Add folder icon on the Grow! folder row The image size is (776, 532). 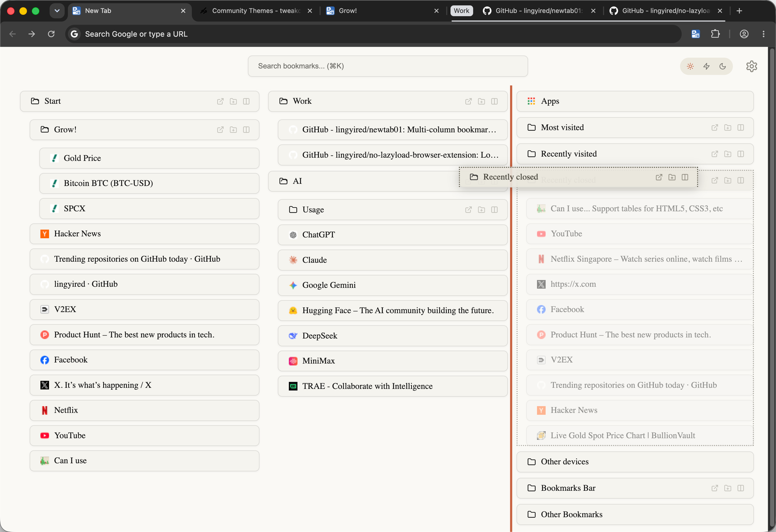click(233, 130)
